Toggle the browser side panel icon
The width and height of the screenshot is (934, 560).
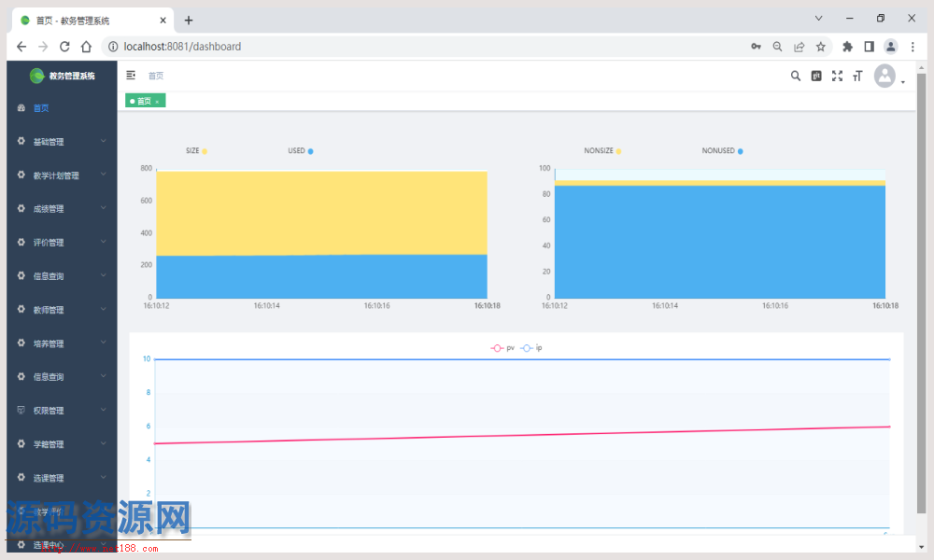869,47
